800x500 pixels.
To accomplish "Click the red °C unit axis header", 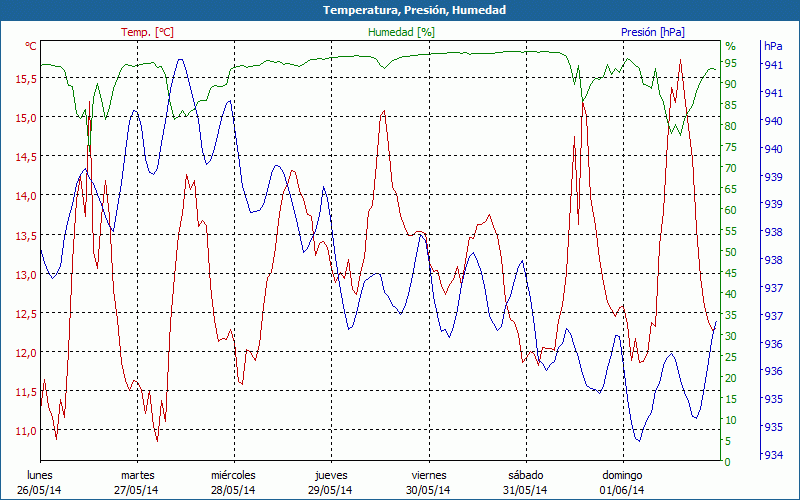I will coord(31,46).
